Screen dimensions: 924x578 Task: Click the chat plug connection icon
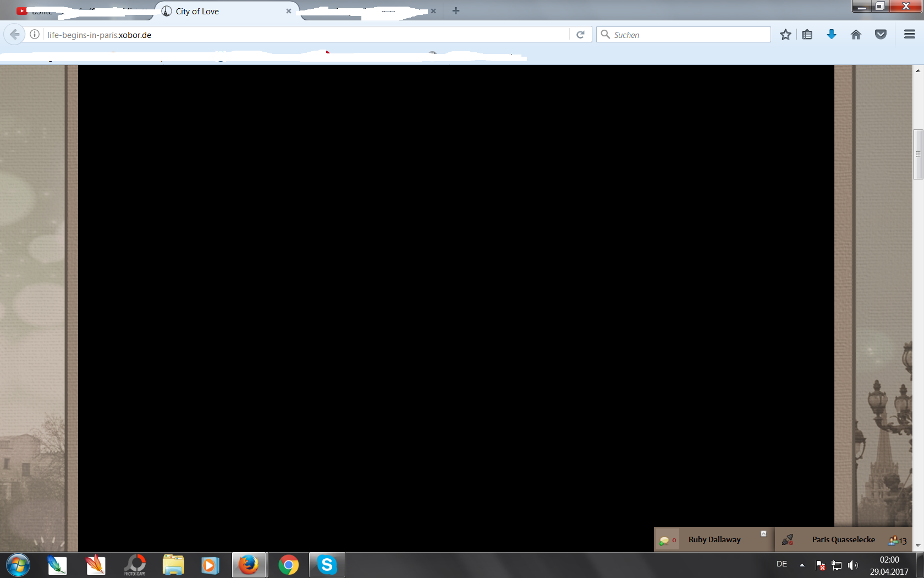788,539
